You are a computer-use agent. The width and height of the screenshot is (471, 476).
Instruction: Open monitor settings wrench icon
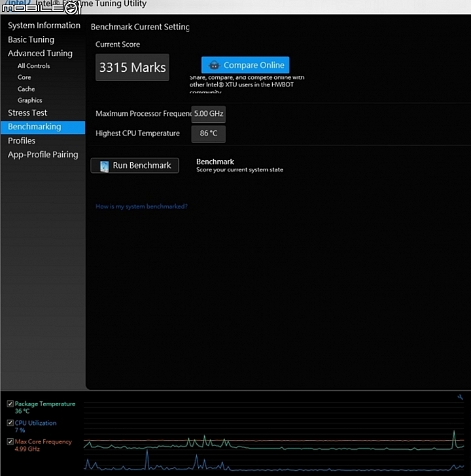(x=460, y=397)
